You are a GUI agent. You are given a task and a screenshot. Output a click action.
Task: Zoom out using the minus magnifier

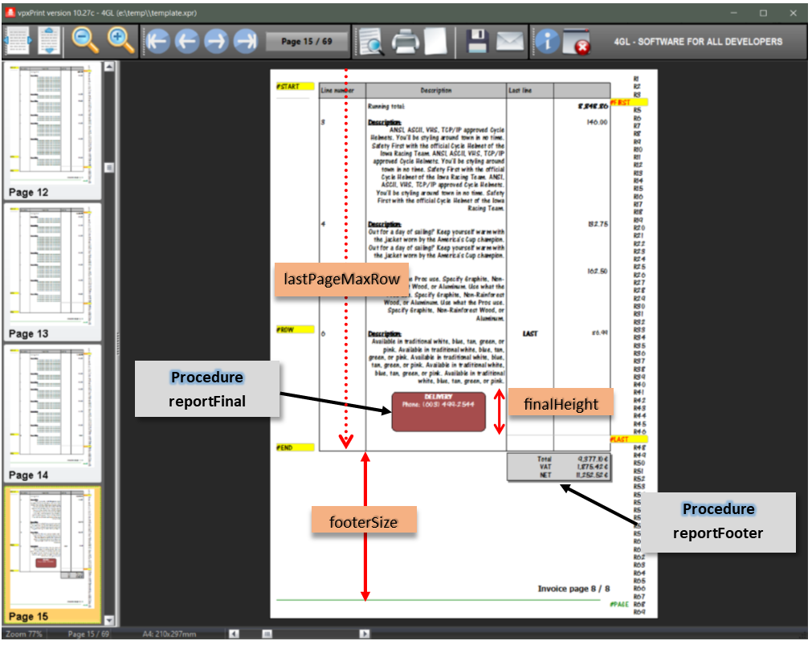point(85,41)
